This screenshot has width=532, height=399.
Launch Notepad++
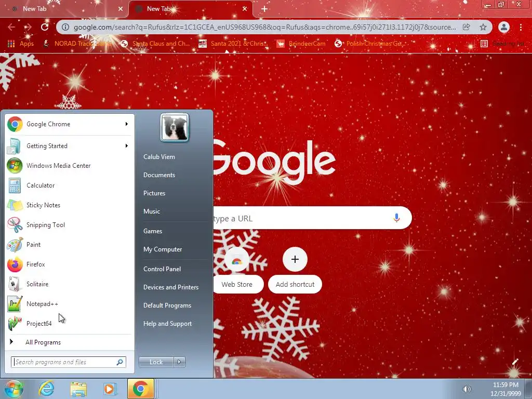[69, 303]
